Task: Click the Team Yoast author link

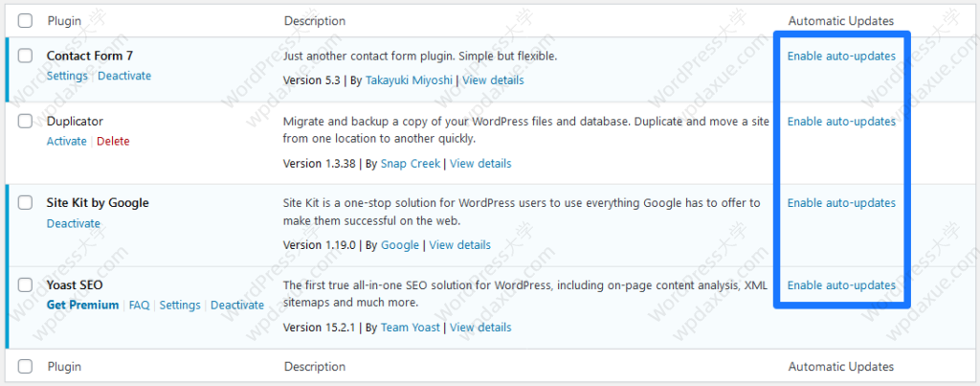Action: tap(411, 328)
